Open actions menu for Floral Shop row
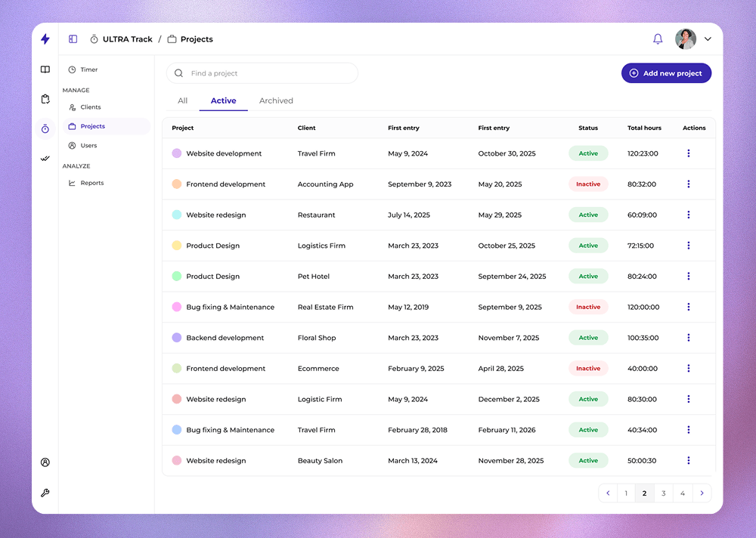The width and height of the screenshot is (756, 538). pos(689,338)
